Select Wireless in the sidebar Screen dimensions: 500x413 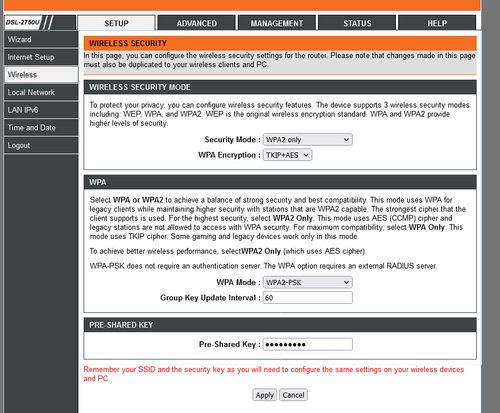[41, 75]
